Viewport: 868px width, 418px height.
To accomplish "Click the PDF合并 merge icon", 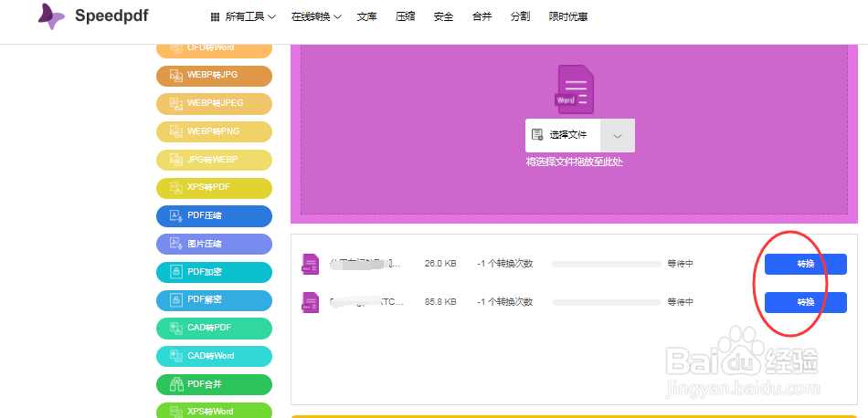I will pyautogui.click(x=176, y=384).
